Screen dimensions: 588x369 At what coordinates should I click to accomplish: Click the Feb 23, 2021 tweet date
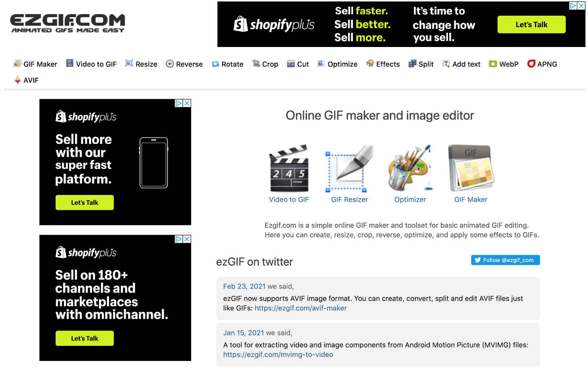point(244,286)
